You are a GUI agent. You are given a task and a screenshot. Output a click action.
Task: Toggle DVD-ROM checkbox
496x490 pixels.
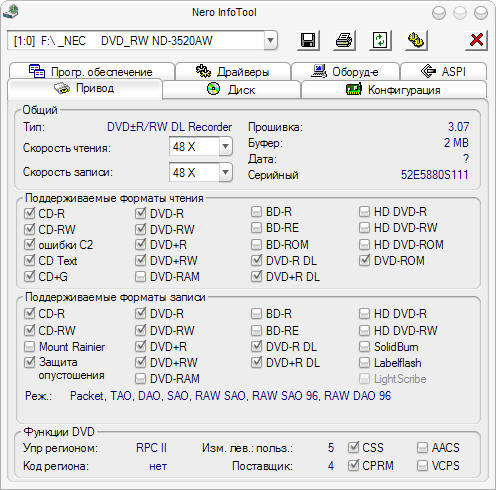[364, 260]
